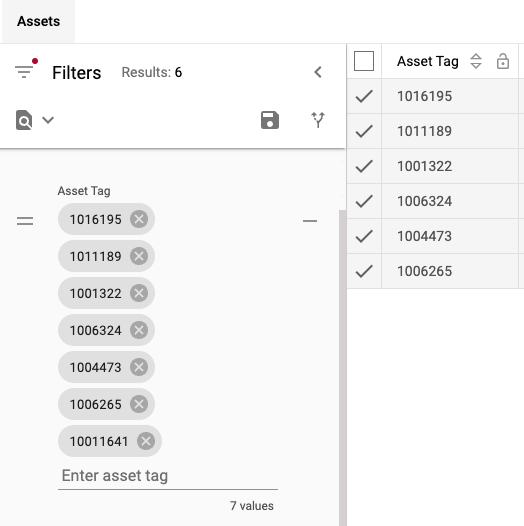Tick the select-all checkbox in the table header
This screenshot has height=526, width=524.
(364, 61)
